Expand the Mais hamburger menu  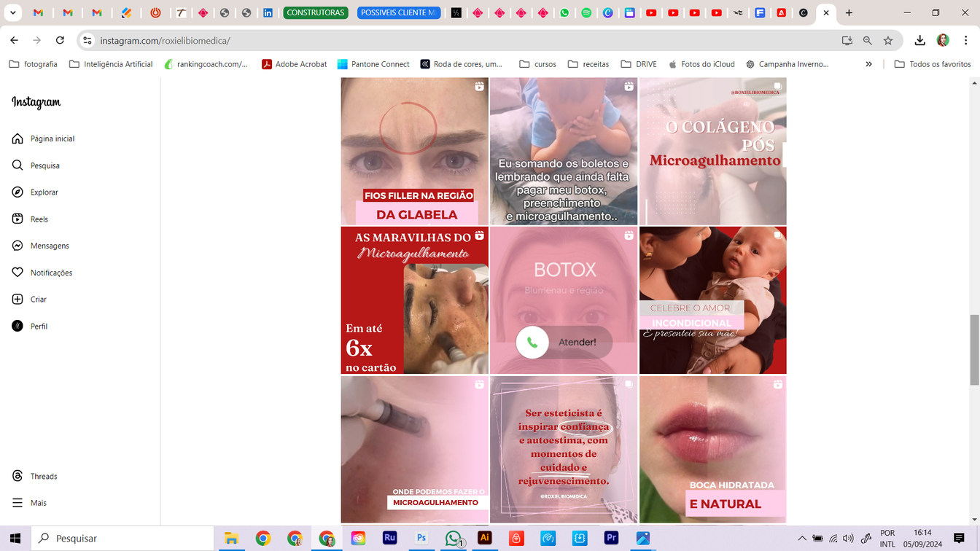pyautogui.click(x=18, y=503)
